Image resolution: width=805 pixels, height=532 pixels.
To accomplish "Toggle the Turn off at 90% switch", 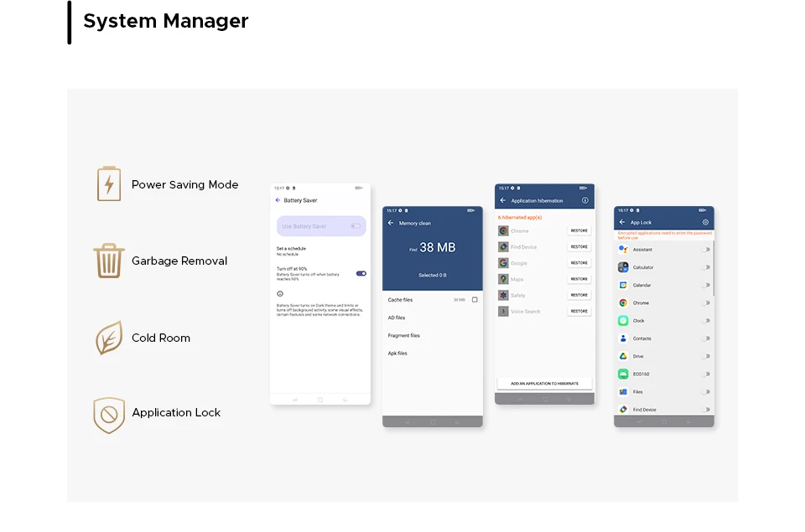I will [361, 273].
